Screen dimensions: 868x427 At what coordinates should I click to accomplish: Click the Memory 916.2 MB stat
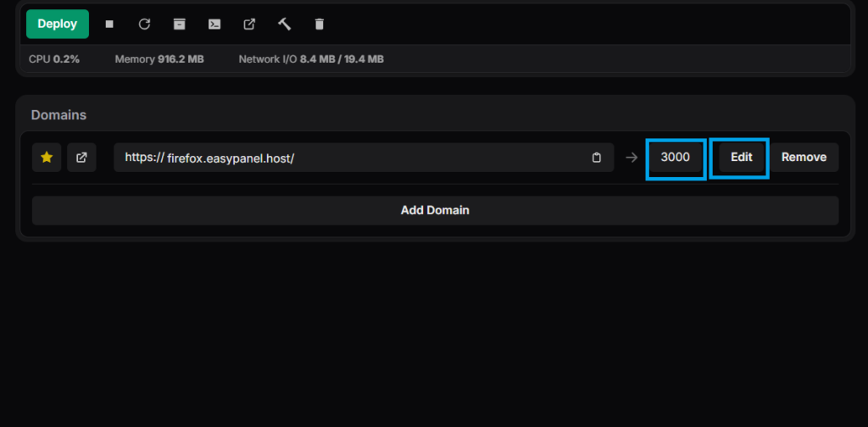pos(159,59)
